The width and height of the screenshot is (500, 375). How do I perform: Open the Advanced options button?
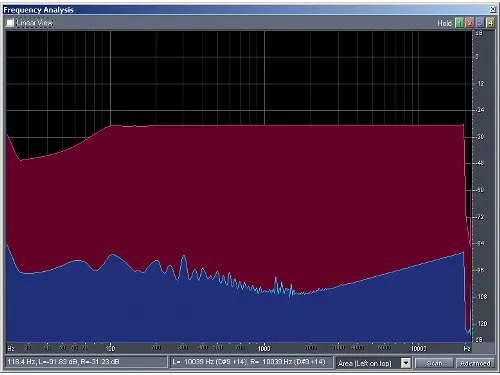click(475, 363)
